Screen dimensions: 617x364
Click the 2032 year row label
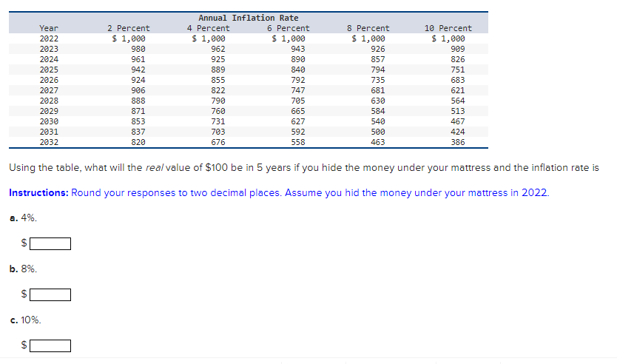49,142
